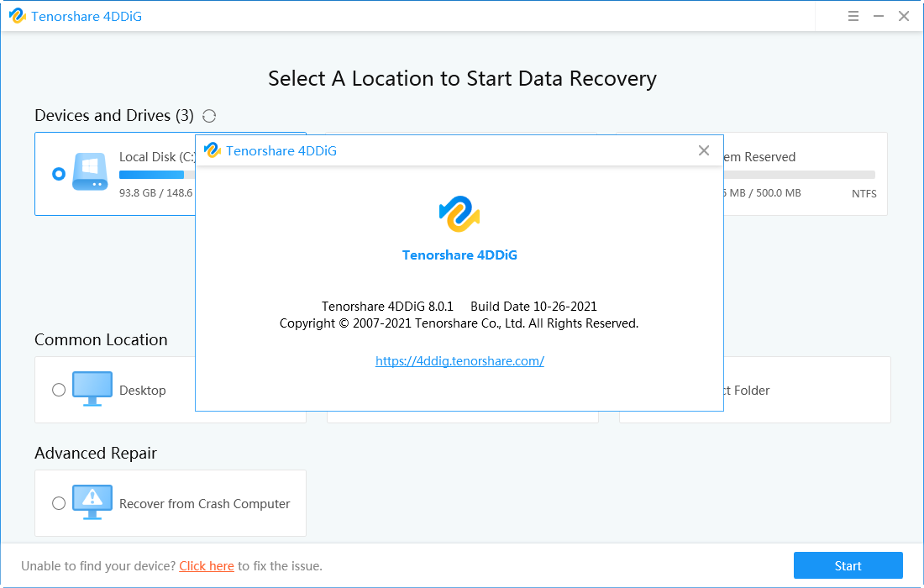Viewport: 924px width, 588px height.
Task: Click the 'Desktop' location label
Action: click(x=143, y=391)
